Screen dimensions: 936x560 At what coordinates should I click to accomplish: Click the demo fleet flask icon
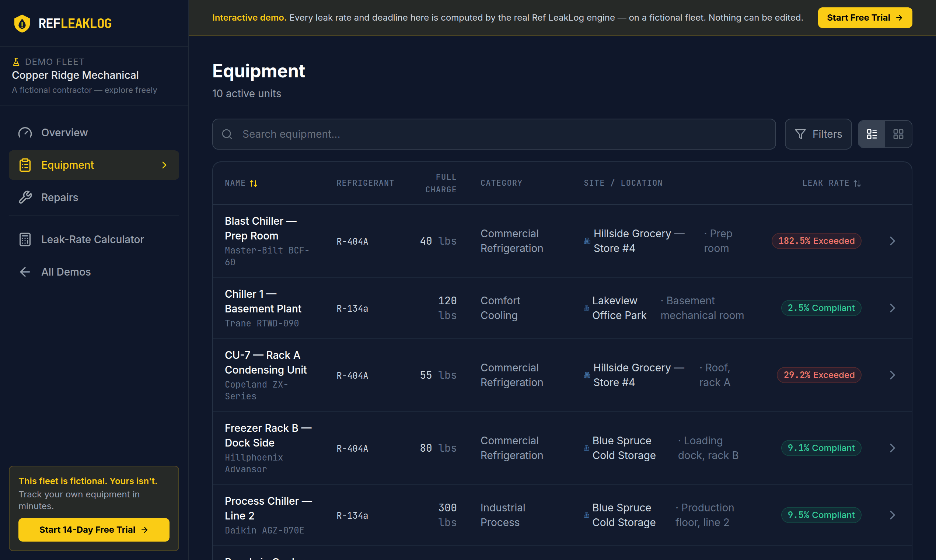16,62
